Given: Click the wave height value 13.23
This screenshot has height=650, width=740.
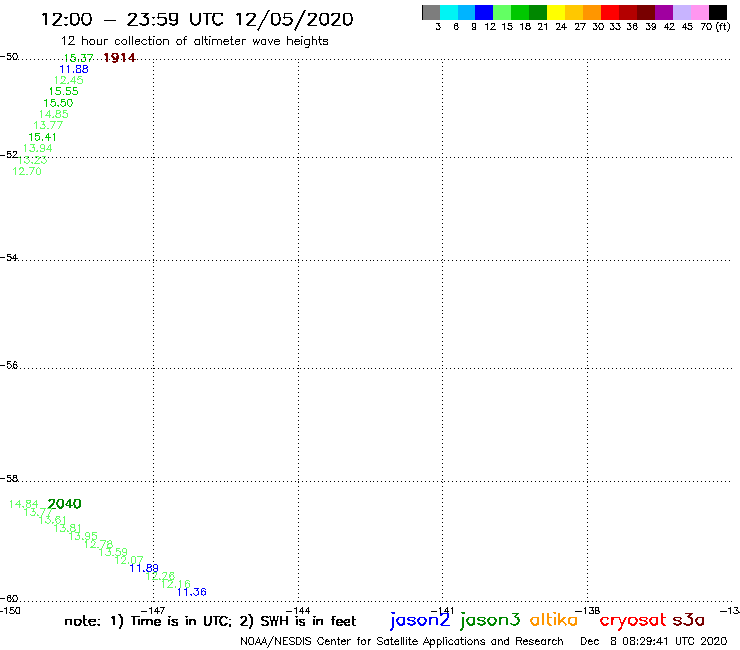Looking at the screenshot, I should pyautogui.click(x=33, y=160).
